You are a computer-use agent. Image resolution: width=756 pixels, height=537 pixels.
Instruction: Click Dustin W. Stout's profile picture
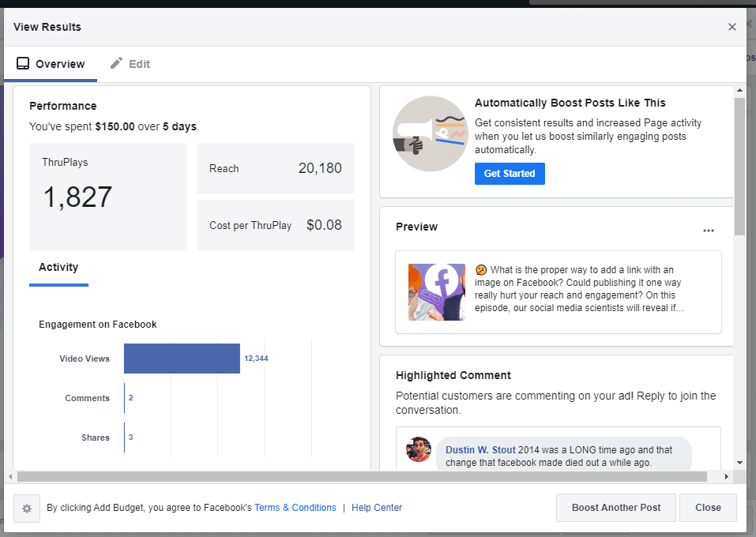(419, 449)
